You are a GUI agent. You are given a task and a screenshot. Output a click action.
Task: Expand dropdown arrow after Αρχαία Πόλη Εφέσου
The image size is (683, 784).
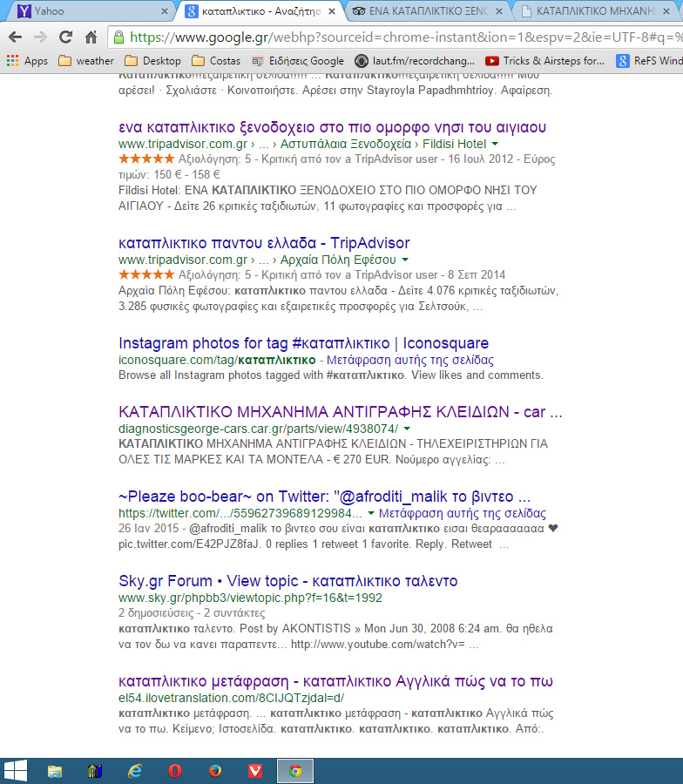[405, 260]
